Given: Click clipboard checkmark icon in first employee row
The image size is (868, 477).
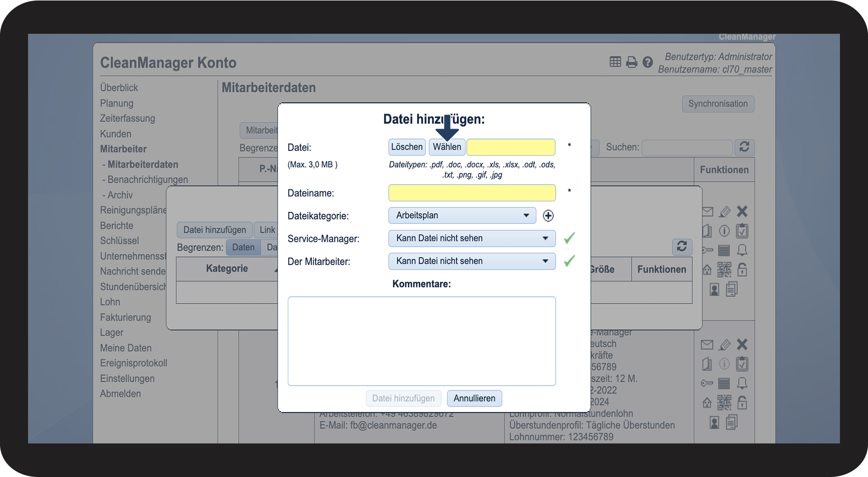Looking at the screenshot, I should (742, 230).
